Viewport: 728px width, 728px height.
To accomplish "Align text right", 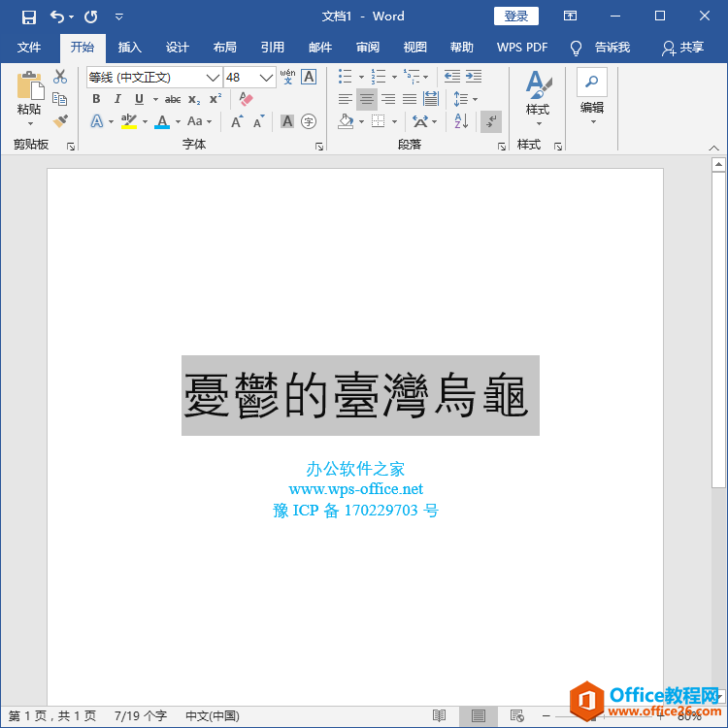I will tap(388, 99).
